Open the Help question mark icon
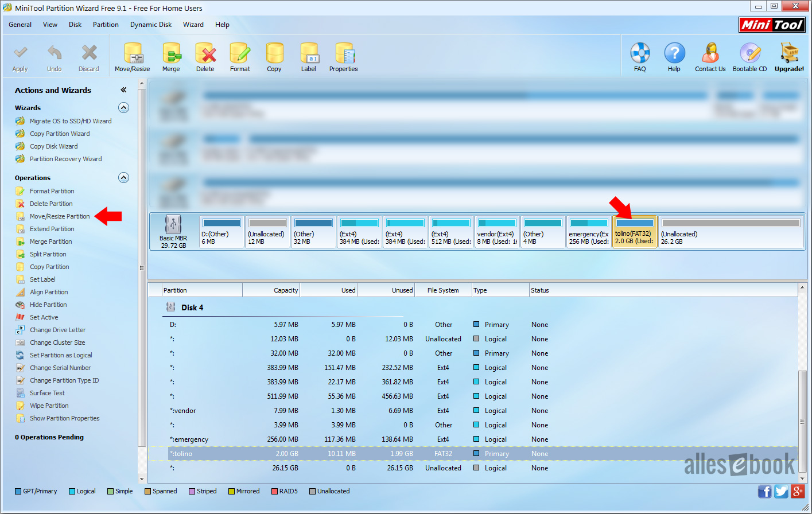The image size is (812, 514). [x=674, y=53]
